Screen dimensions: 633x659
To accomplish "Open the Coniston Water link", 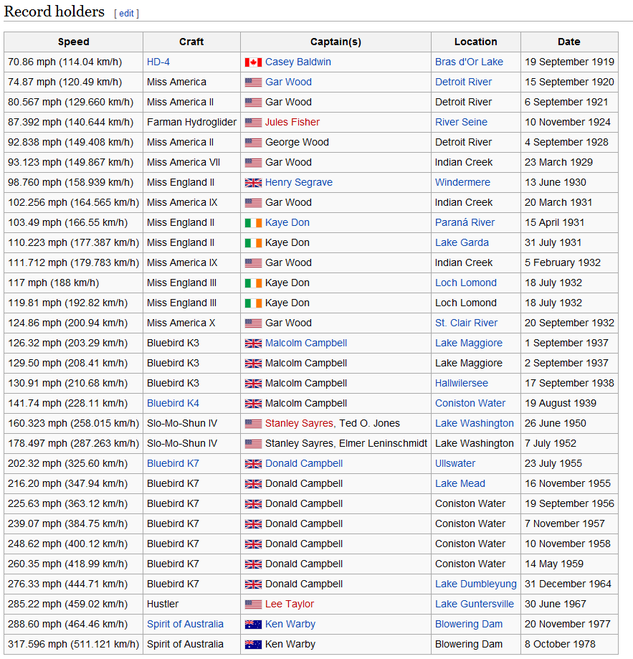I will 470,403.
